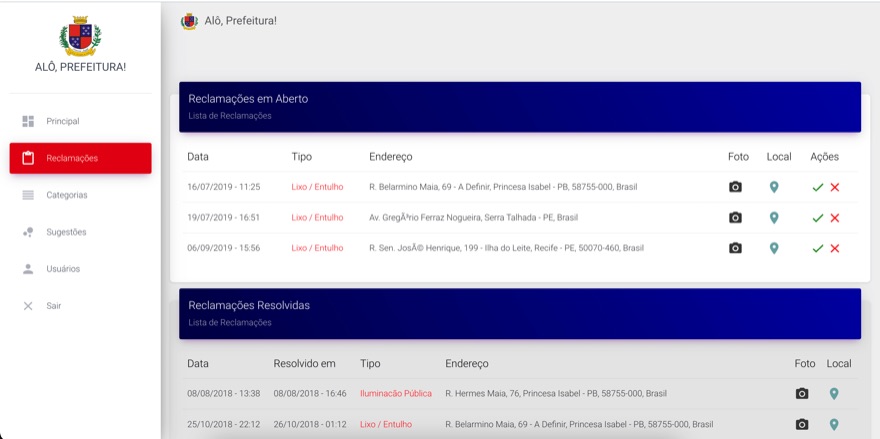The image size is (880, 439).
Task: Click the Iluminacão Pública type link
Action: click(396, 394)
